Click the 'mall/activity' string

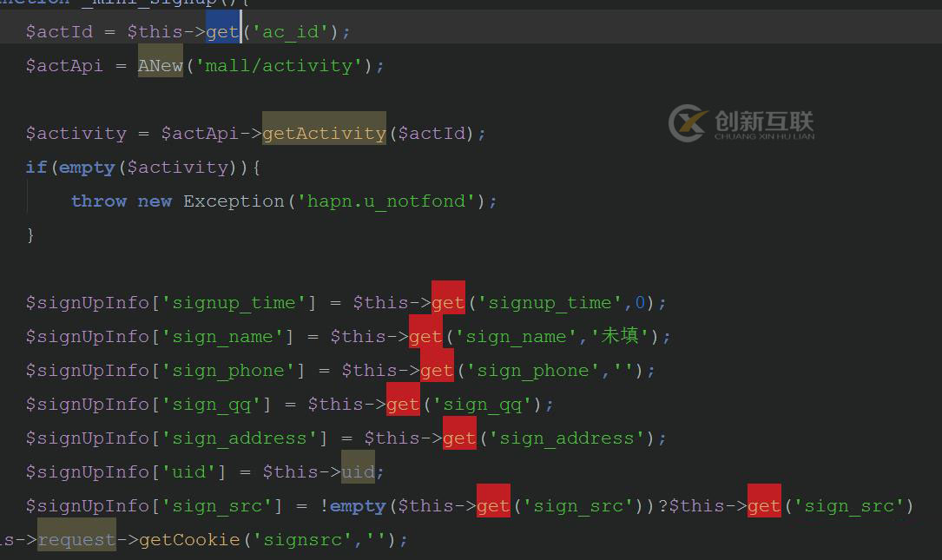[279, 65]
